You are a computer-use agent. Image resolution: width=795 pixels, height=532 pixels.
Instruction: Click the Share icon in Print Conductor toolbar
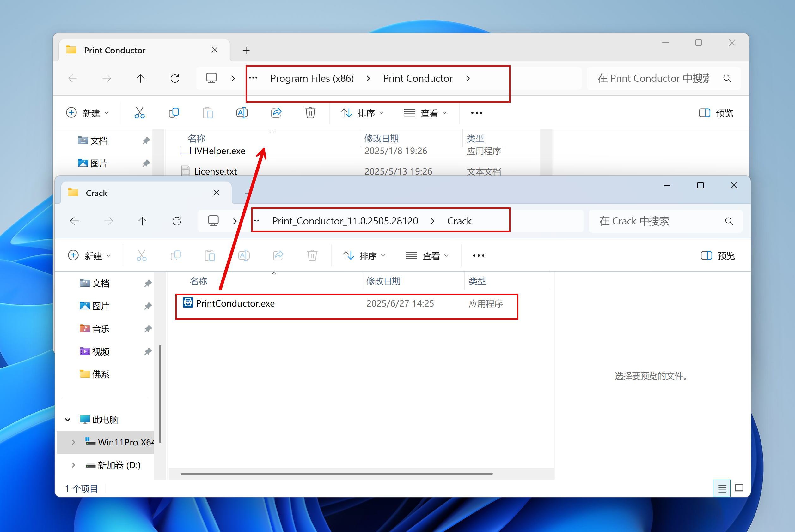coord(276,113)
